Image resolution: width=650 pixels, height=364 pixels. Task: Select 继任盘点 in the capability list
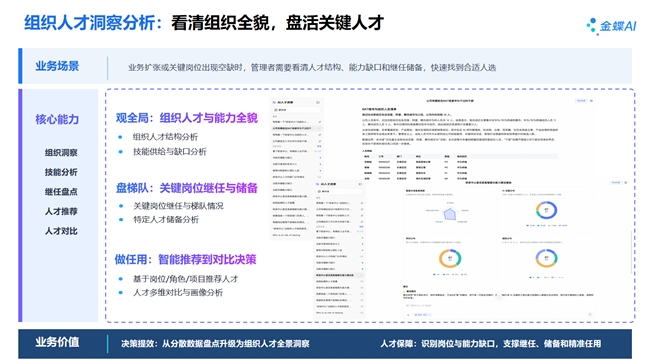pos(61,192)
